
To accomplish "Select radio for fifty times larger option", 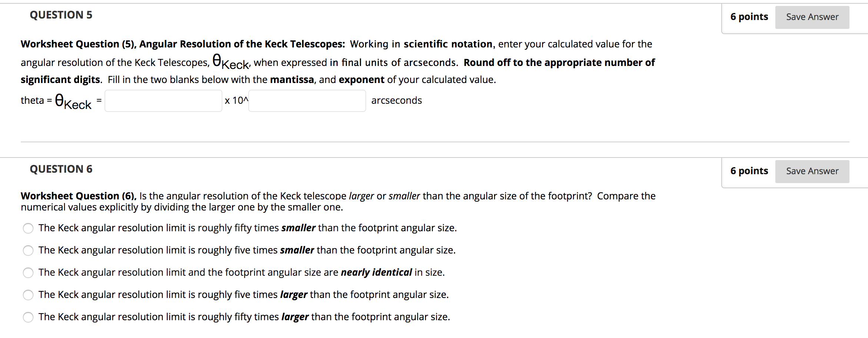I will click(x=28, y=317).
